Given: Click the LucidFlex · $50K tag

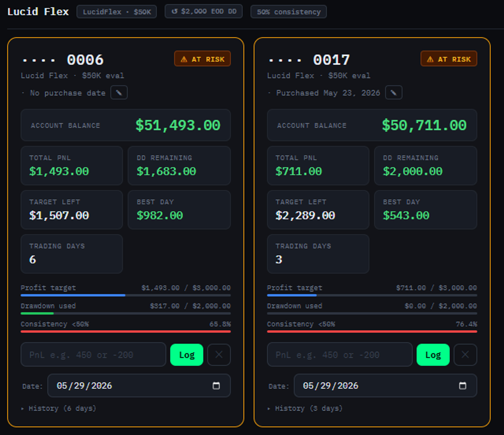Looking at the screenshot, I should (x=116, y=12).
